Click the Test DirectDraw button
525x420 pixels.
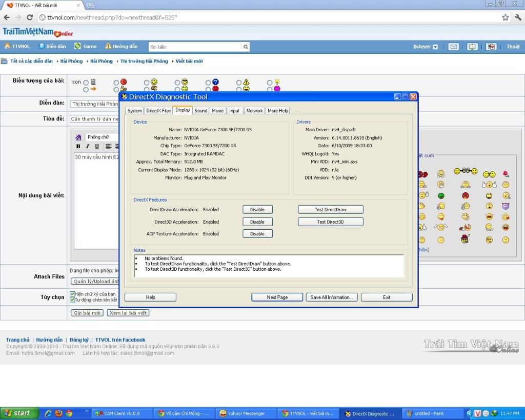pos(331,210)
